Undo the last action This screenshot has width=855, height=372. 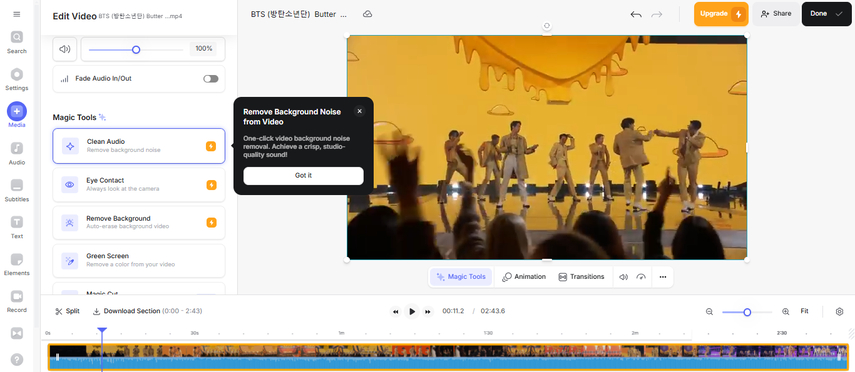pyautogui.click(x=636, y=14)
